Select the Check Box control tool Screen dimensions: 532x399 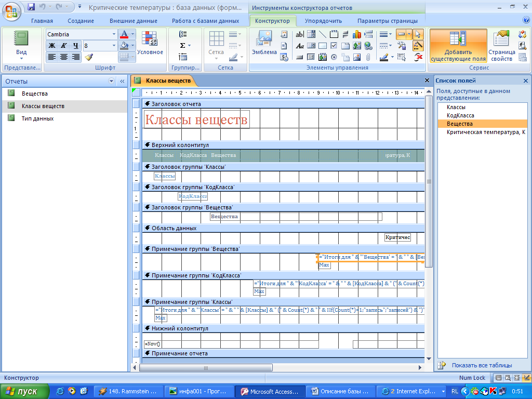pos(334,46)
